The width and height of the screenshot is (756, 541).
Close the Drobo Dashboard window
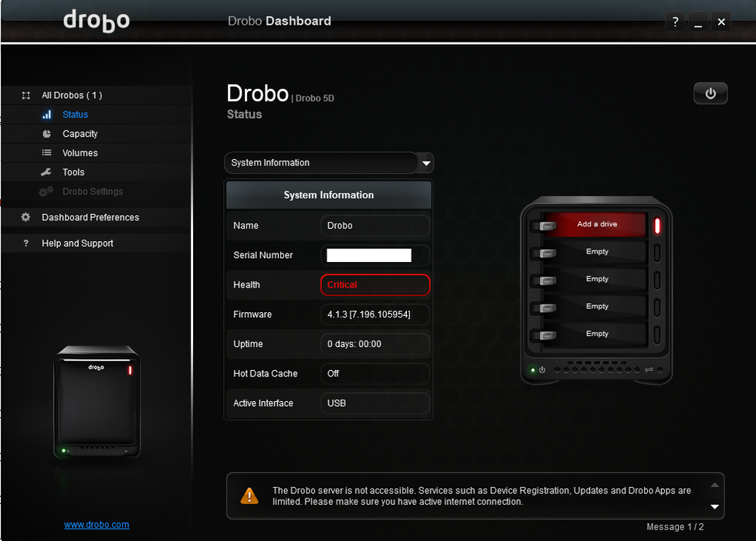coord(721,22)
